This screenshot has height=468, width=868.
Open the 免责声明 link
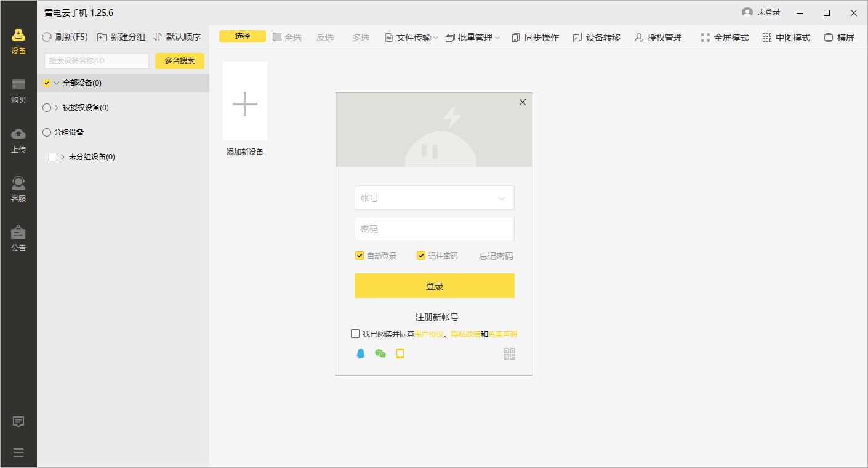coord(503,334)
